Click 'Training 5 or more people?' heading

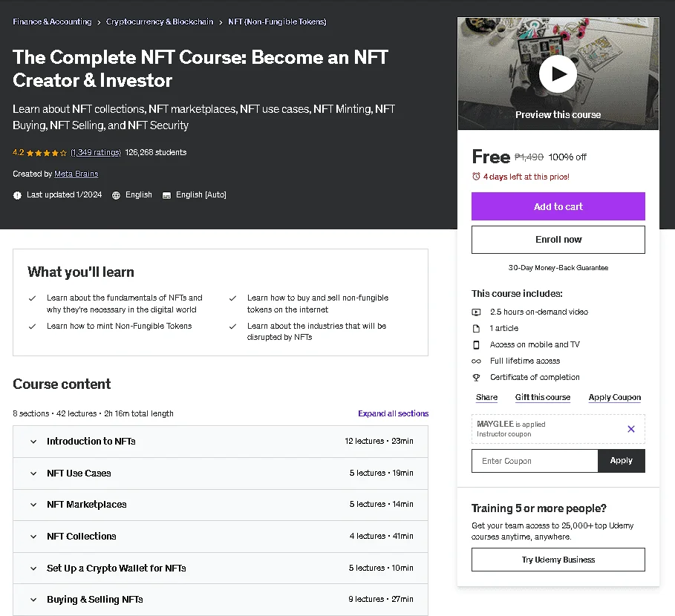coord(539,508)
